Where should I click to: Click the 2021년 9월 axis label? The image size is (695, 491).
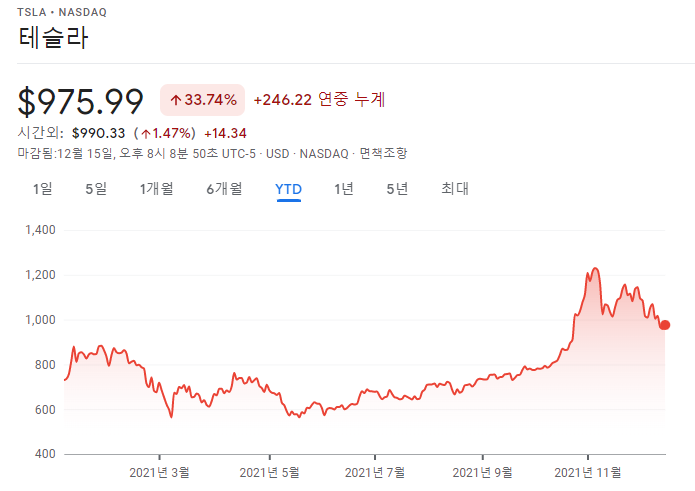pos(482,473)
